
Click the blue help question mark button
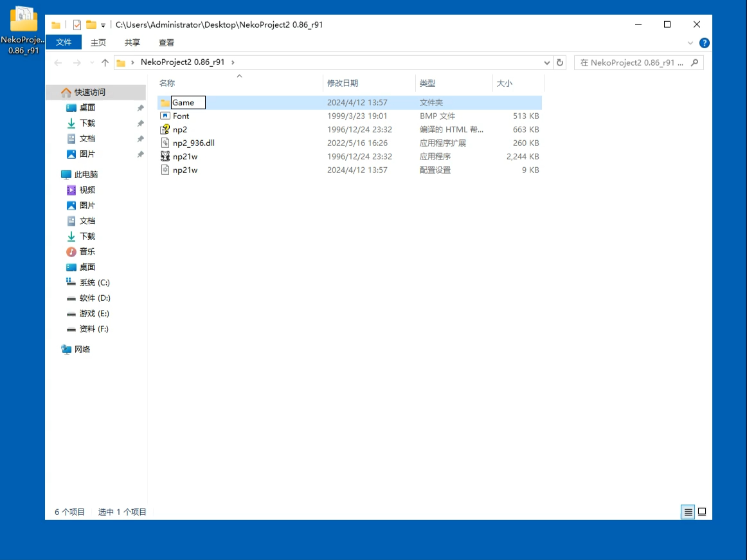[x=705, y=43]
